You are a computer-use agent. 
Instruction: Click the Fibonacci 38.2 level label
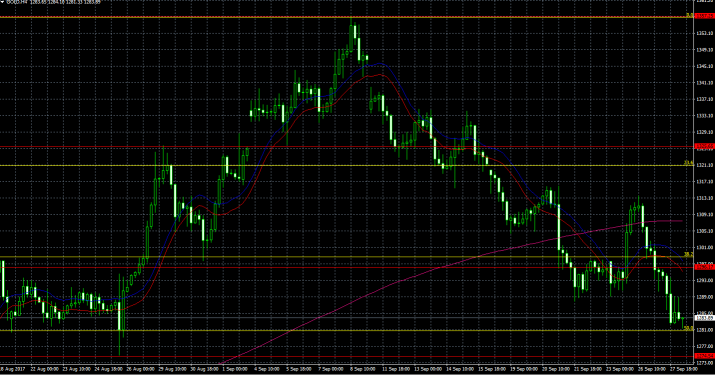pyautogui.click(x=689, y=255)
